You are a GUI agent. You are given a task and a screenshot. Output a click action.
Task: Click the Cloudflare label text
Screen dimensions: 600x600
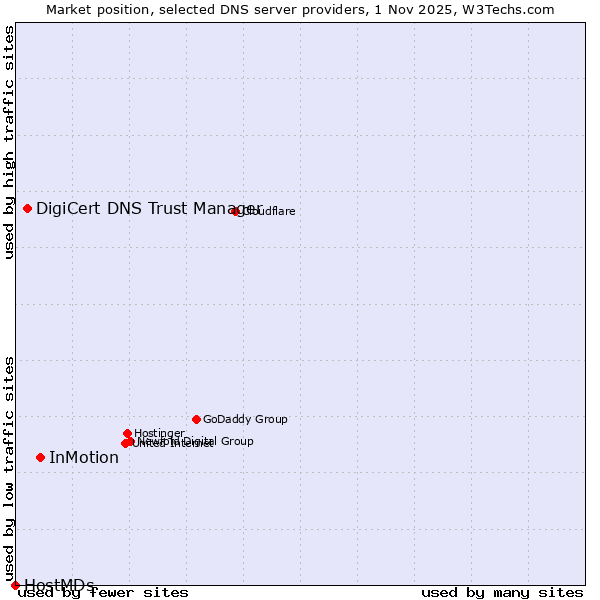pyautogui.click(x=268, y=211)
